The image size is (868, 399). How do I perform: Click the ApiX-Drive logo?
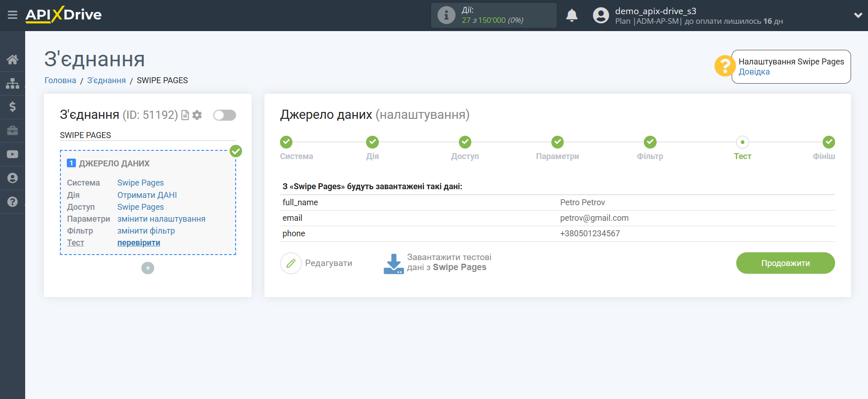pyautogui.click(x=64, y=15)
